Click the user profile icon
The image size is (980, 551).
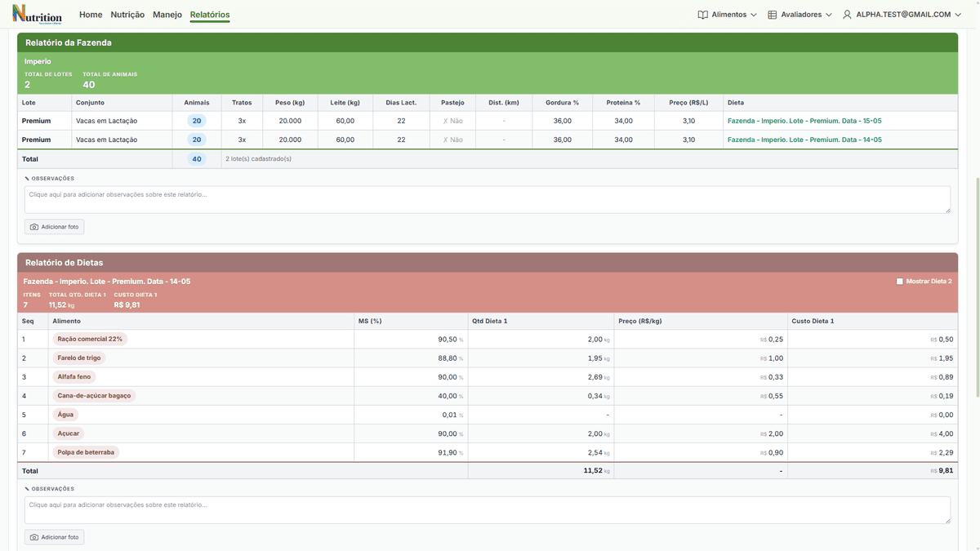pos(847,15)
